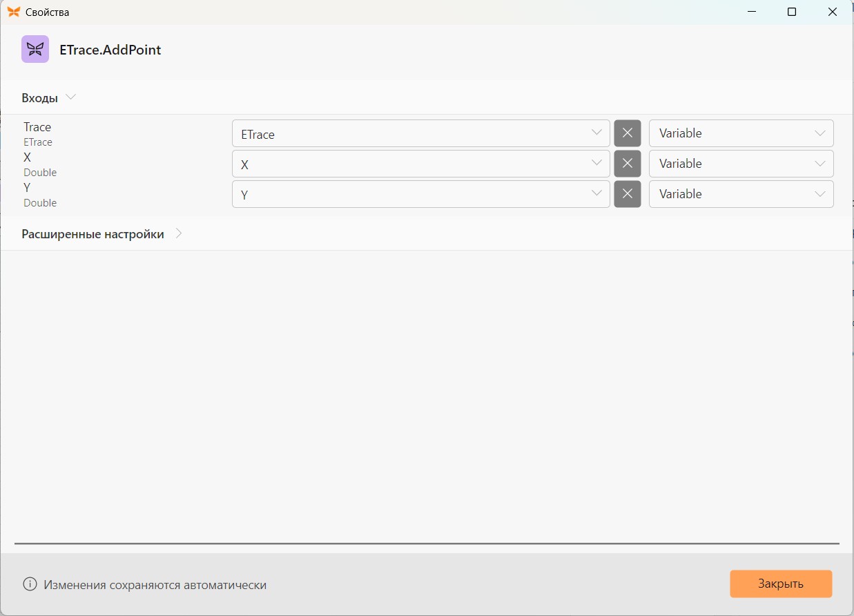This screenshot has width=854, height=616.
Task: Clear the Trace input with X button
Action: (628, 133)
